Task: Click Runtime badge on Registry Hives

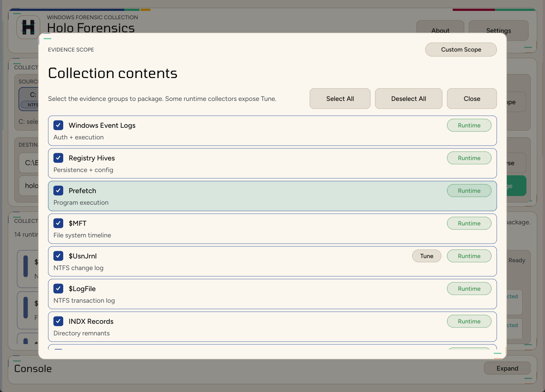Action: (469, 158)
